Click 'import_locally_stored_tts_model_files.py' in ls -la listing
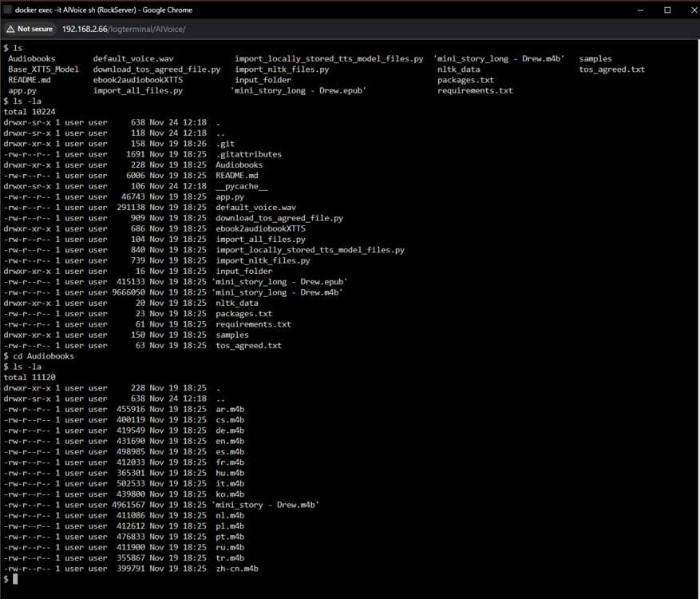The image size is (700, 599). point(310,250)
